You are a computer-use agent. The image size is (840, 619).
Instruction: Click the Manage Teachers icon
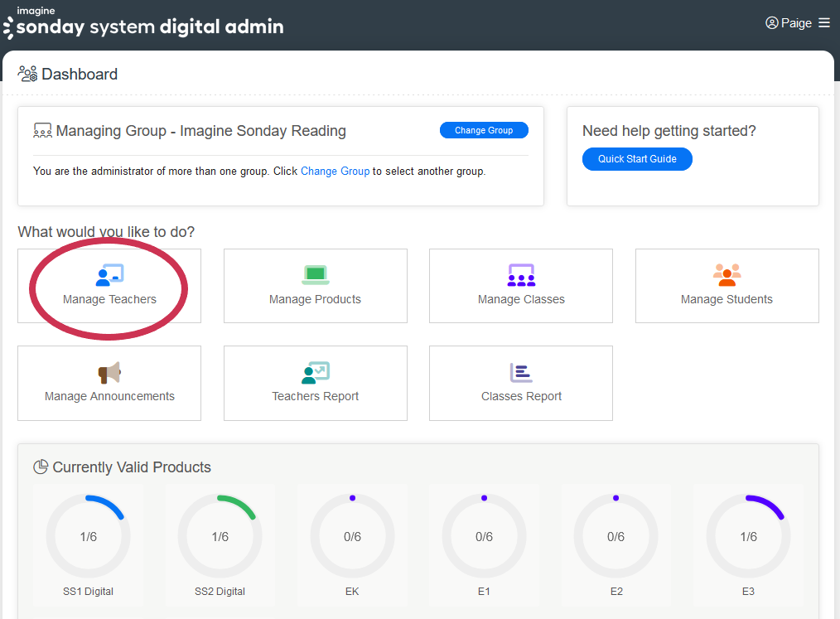tap(109, 275)
